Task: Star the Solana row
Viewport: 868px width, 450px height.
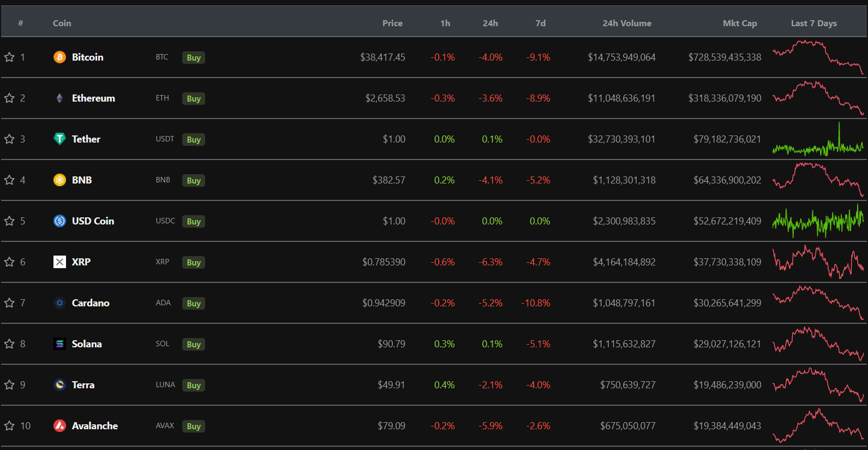Action: [9, 344]
